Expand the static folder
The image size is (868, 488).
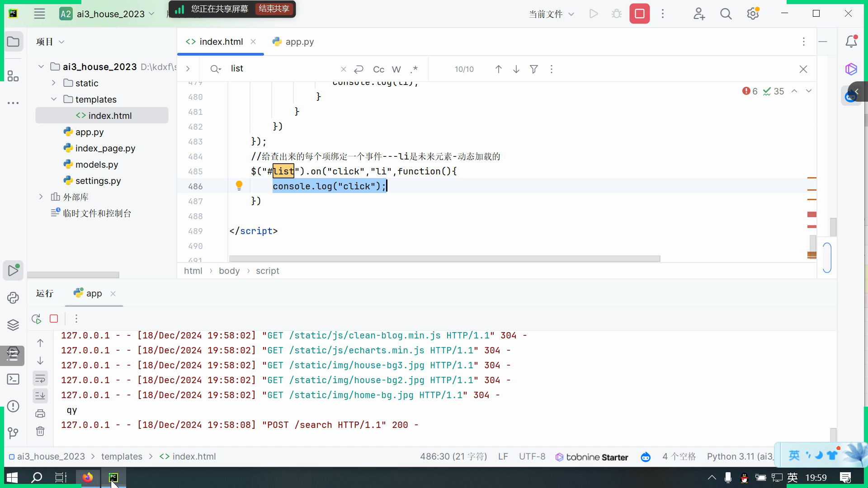pyautogui.click(x=53, y=83)
